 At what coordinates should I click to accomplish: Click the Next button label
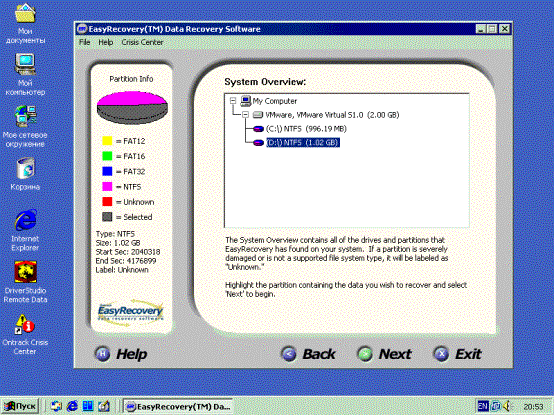[395, 354]
